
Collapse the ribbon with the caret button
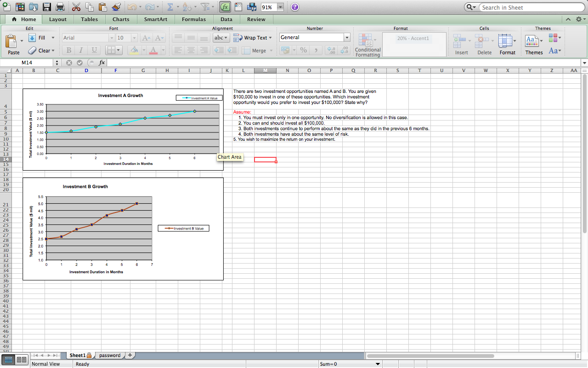tap(568, 19)
